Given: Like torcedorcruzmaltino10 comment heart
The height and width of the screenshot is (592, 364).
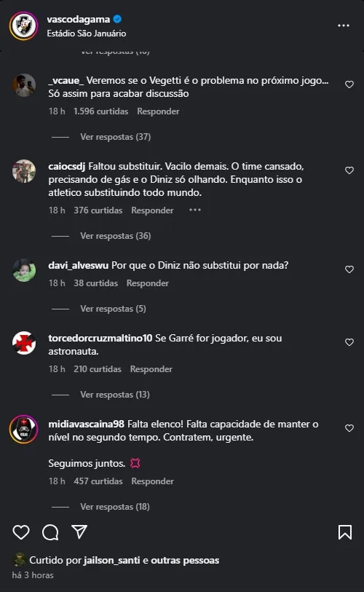Looking at the screenshot, I should coord(349,342).
